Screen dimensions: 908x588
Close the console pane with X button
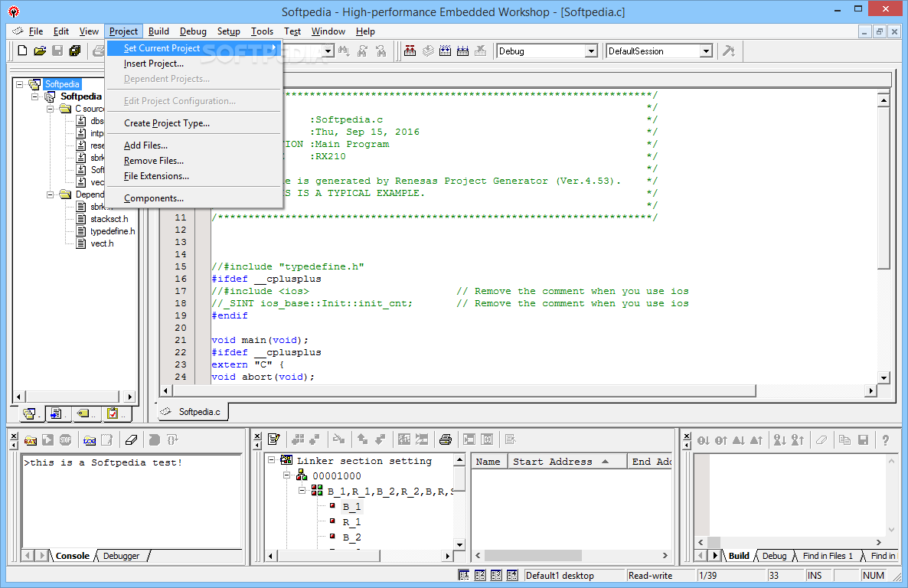point(13,436)
